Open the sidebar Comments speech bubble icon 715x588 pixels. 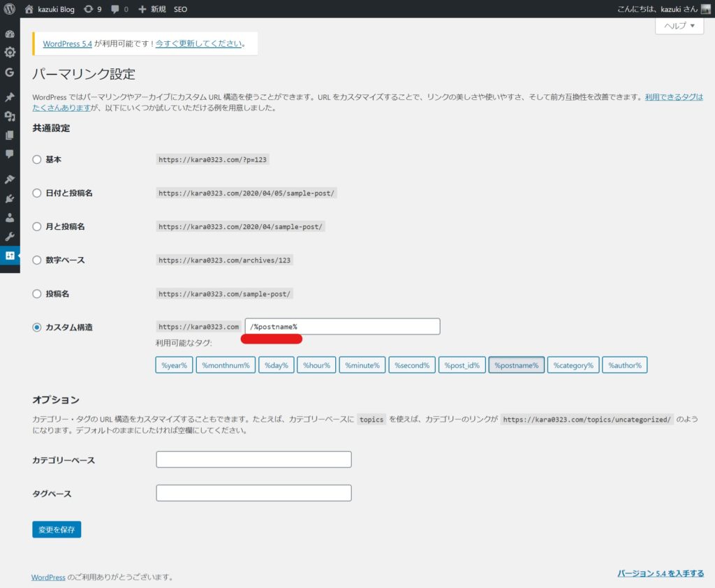coord(10,154)
